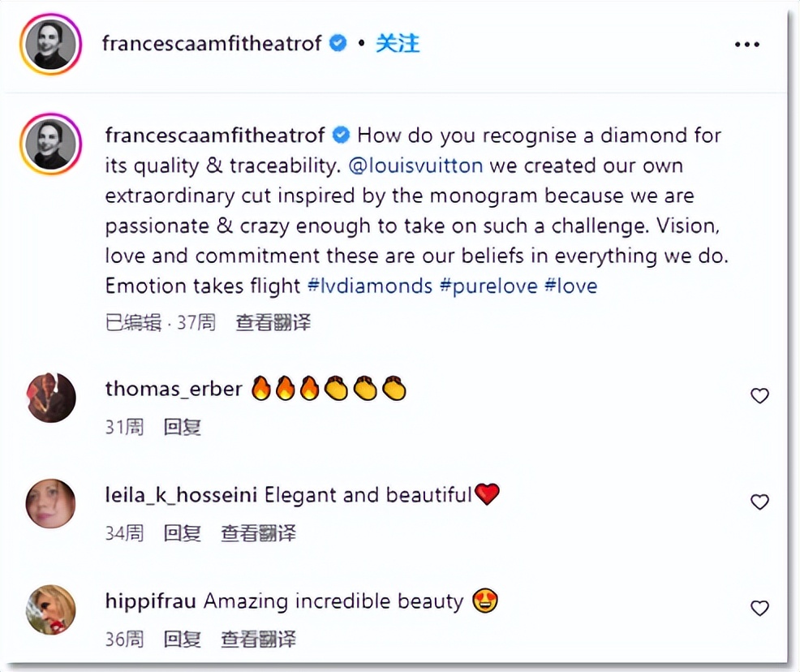
Task: Like leila_k_hosseini's comment heart icon
Action: coord(760,502)
